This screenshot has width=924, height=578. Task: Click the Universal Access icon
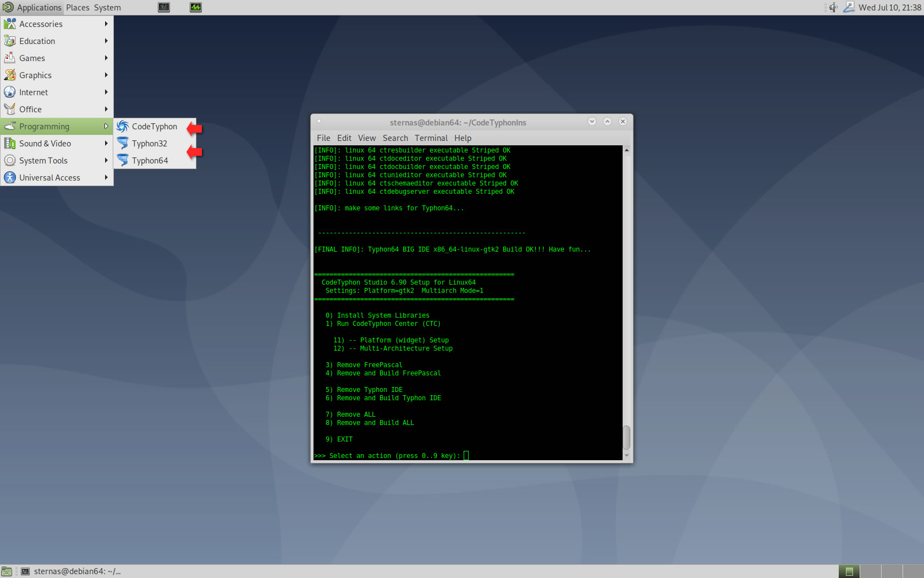10,177
